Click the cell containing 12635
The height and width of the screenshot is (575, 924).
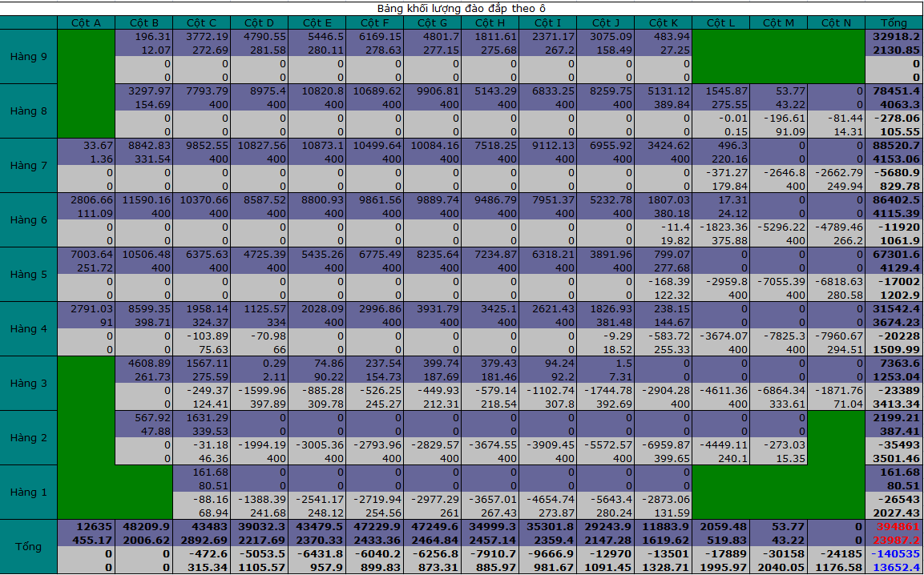(x=86, y=527)
